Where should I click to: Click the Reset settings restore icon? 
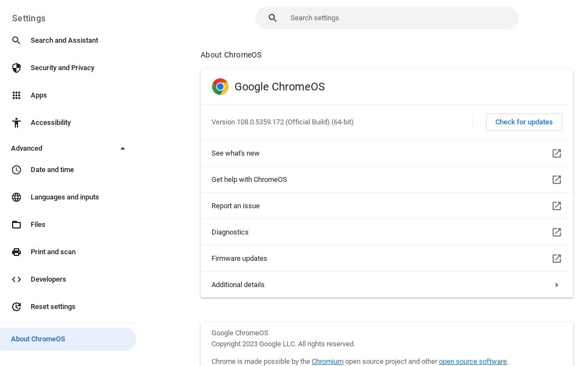pyautogui.click(x=16, y=307)
